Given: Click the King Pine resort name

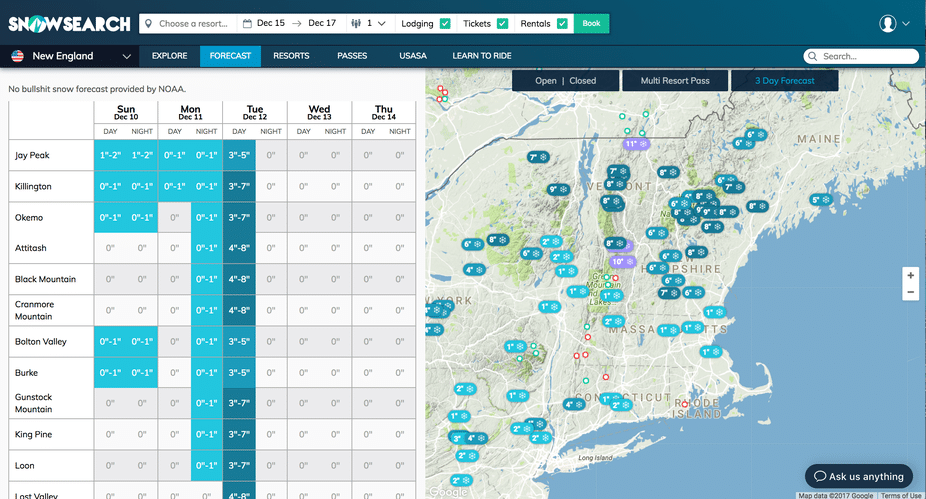Looking at the screenshot, I should (x=34, y=435).
